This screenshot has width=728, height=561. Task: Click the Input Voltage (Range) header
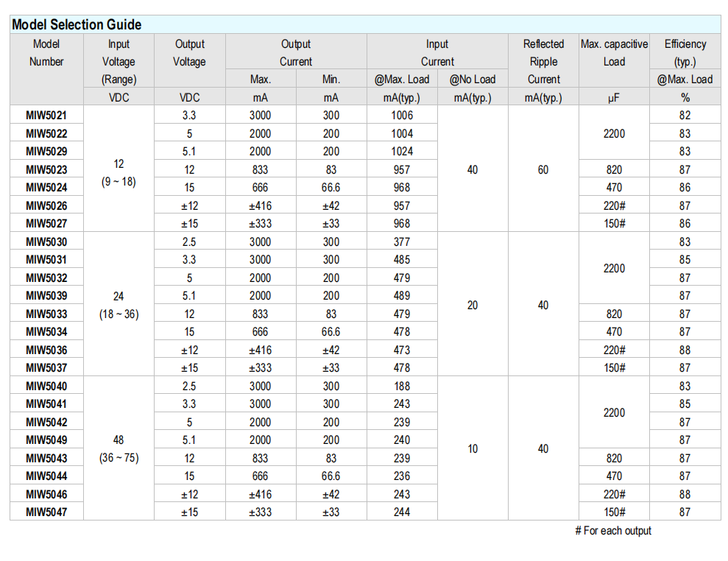click(x=119, y=62)
